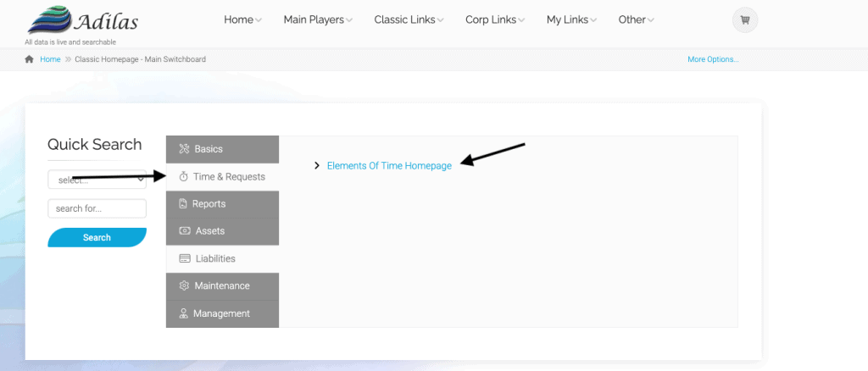Open More Options link

coord(713,59)
